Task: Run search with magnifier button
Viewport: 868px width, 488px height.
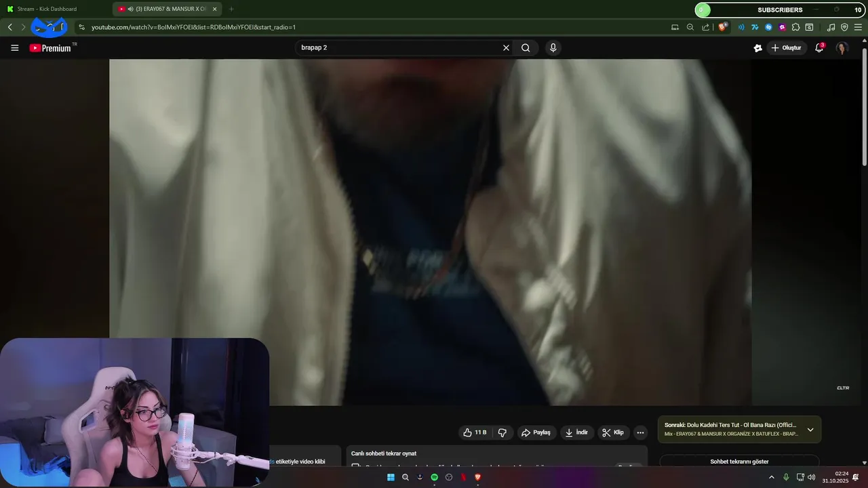Action: point(526,47)
